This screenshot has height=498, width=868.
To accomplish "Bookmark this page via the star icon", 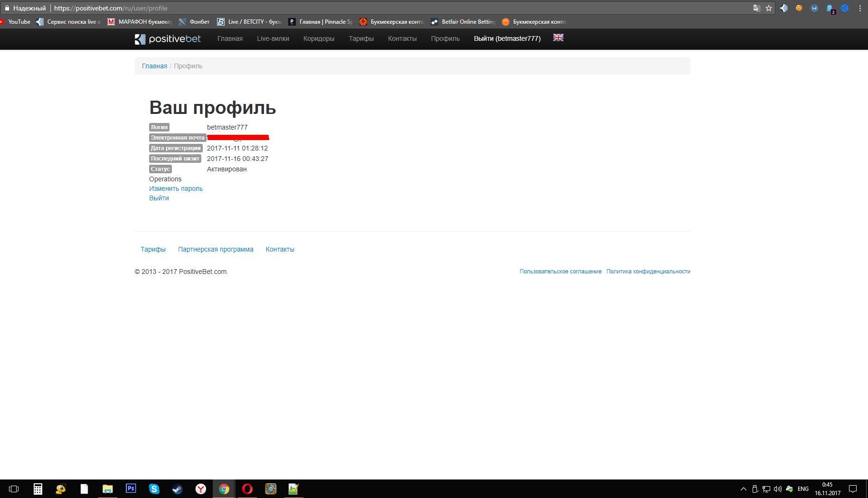I will [768, 8].
